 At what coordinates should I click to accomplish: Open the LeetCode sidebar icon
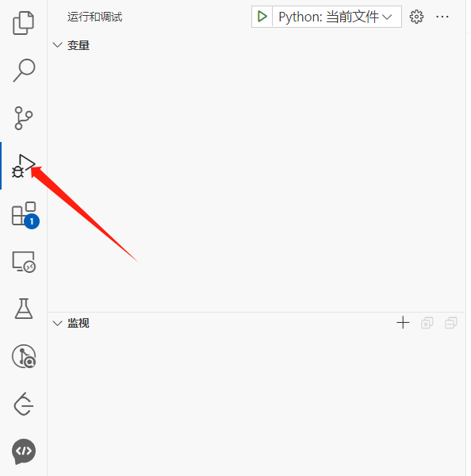pyautogui.click(x=23, y=404)
